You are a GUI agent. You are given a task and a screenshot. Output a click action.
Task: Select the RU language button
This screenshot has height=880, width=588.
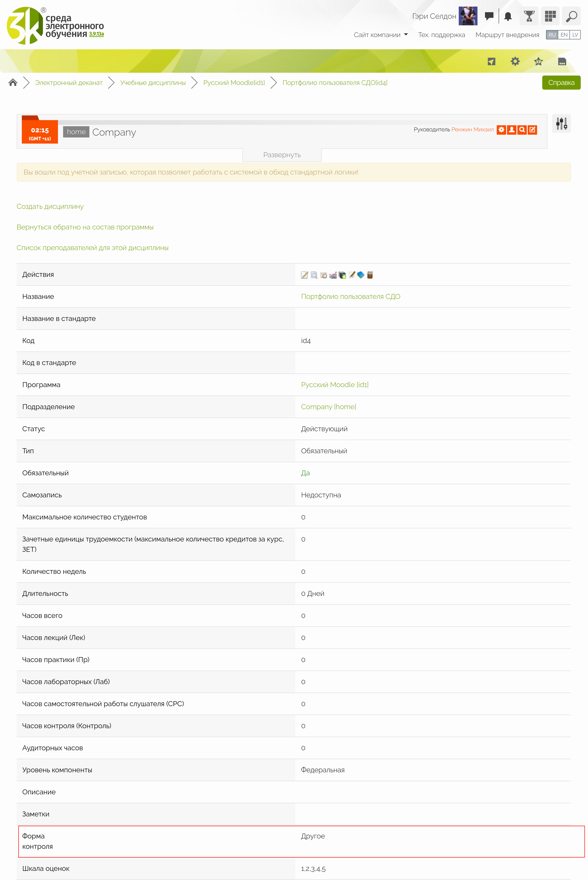click(552, 35)
